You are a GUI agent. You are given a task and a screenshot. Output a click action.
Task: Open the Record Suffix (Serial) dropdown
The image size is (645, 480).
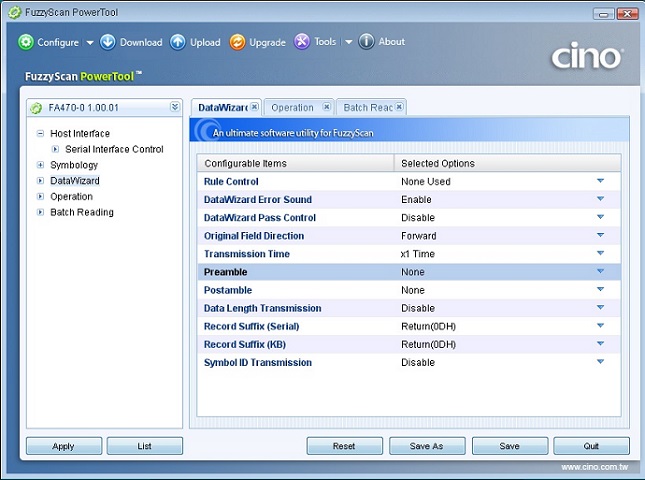pos(600,325)
